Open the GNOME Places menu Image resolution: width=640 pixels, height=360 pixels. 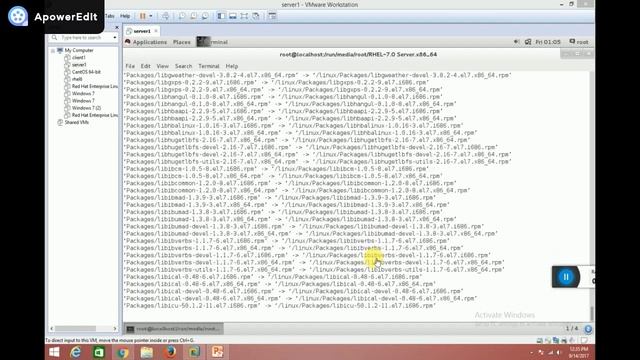tap(182, 42)
